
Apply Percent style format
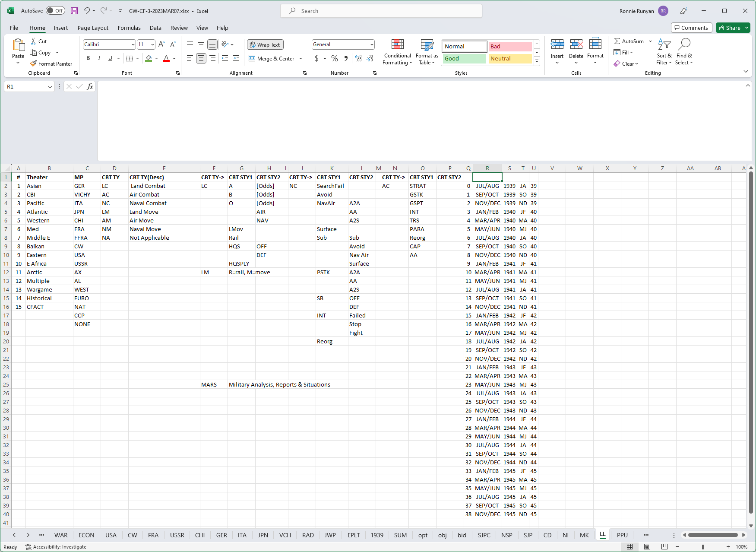tap(335, 58)
